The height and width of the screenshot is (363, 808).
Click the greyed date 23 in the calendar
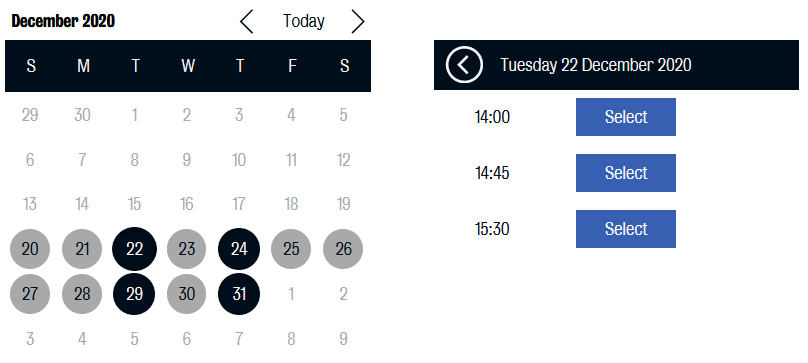(x=187, y=249)
